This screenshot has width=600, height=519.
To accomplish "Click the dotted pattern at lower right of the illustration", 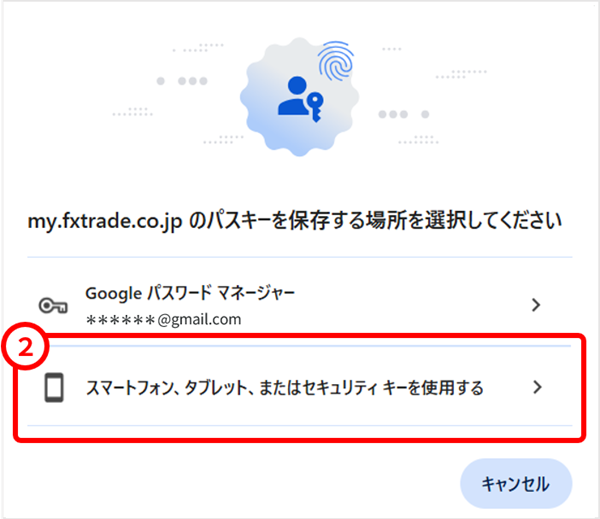I will 419,140.
